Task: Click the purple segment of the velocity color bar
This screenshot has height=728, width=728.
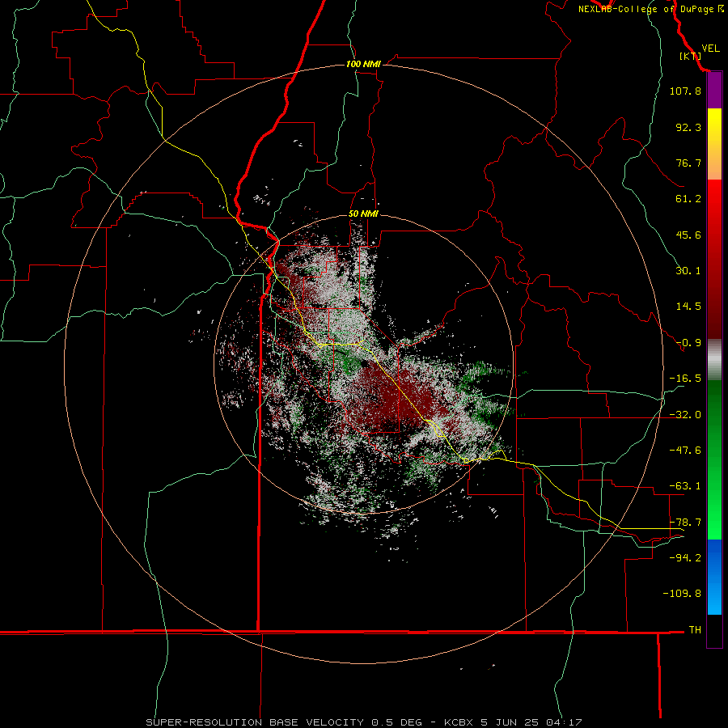Action: (x=714, y=91)
